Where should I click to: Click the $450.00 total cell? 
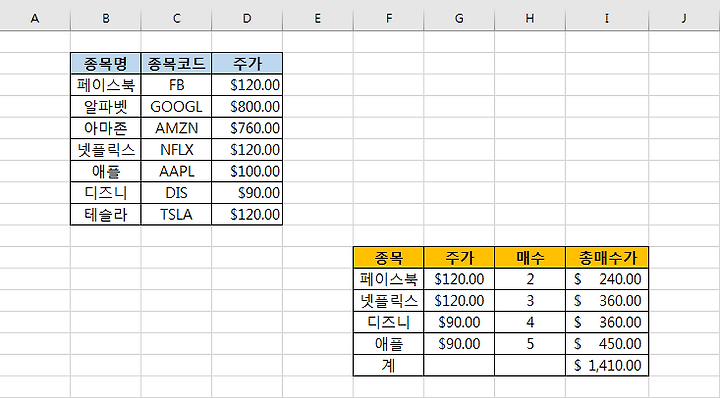pos(607,344)
